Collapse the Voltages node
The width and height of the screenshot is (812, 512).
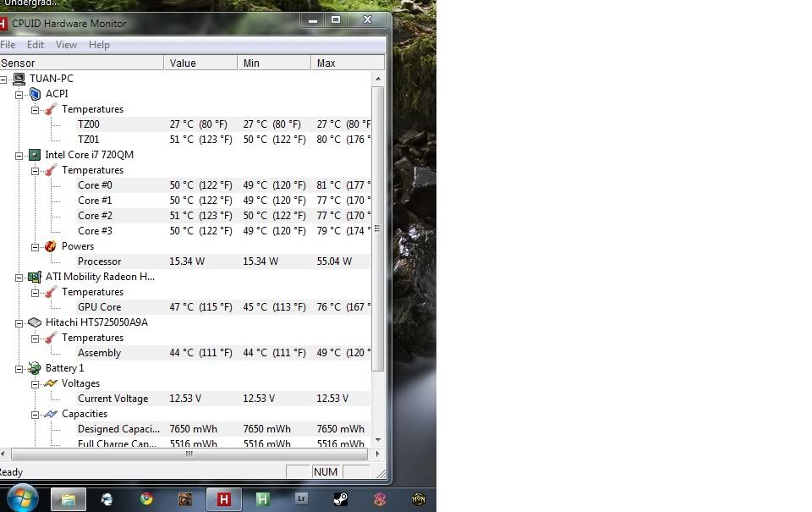pos(35,384)
